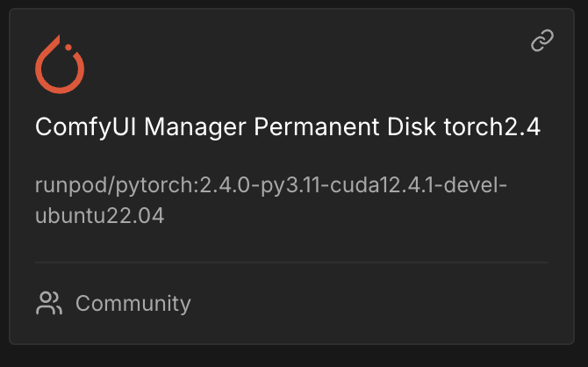
Task: Copy the template link via chain icon
Action: (542, 42)
